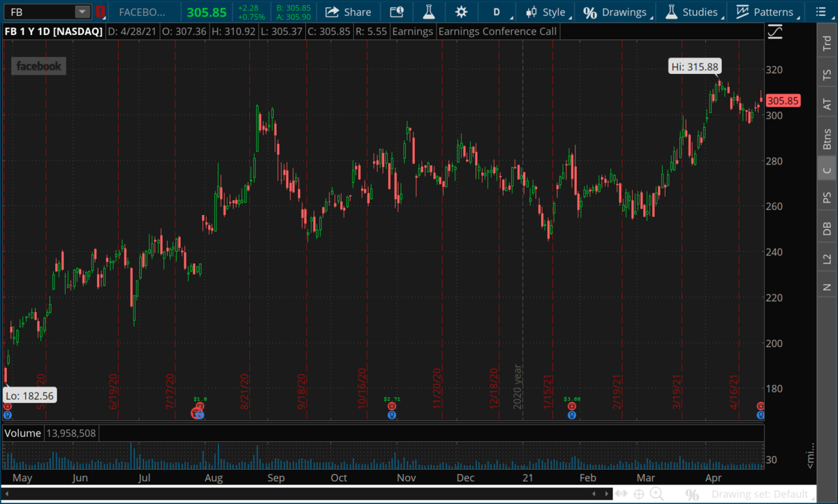
Task: Open the TS sidebar tab
Action: click(827, 75)
